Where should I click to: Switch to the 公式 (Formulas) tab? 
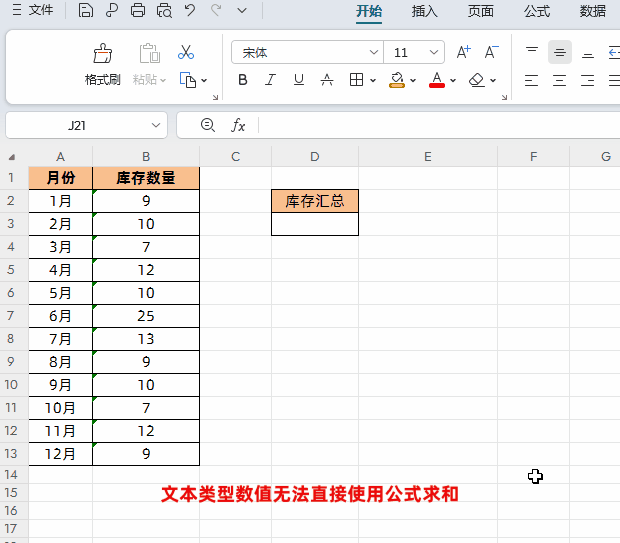537,11
